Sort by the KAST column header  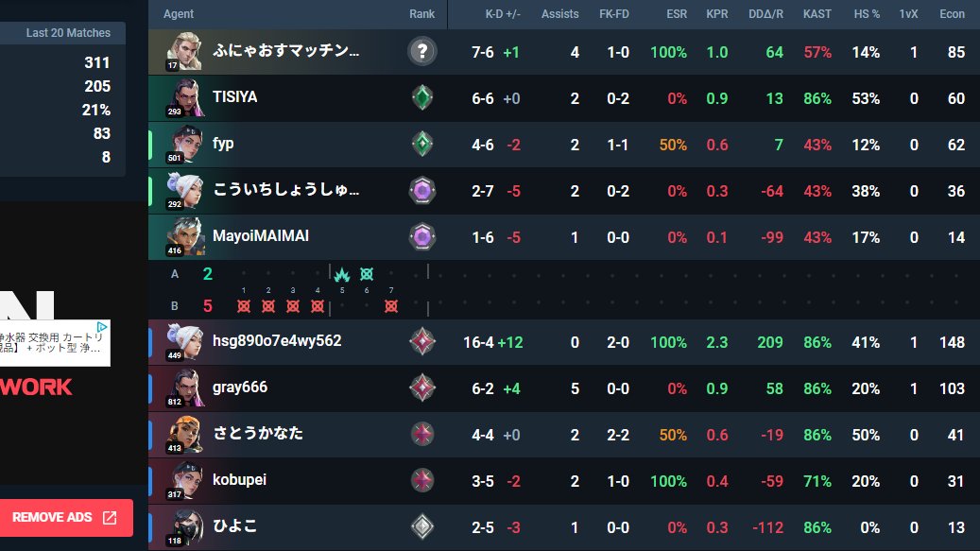pos(817,14)
